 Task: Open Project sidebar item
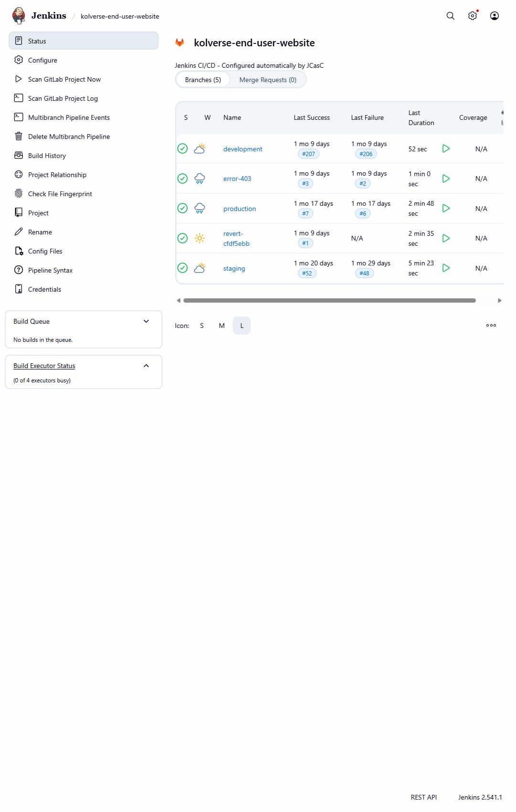[x=84, y=213]
